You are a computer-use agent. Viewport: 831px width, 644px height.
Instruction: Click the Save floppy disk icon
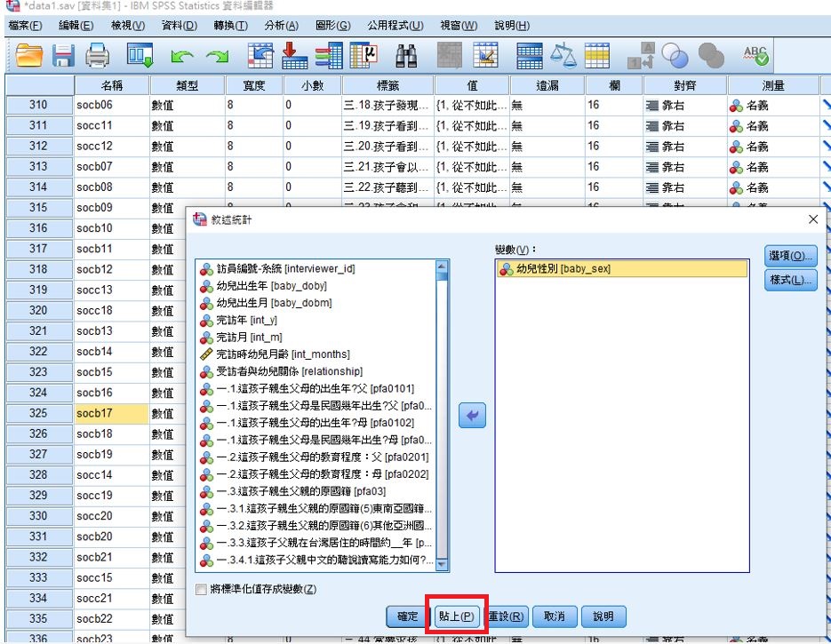tap(62, 57)
